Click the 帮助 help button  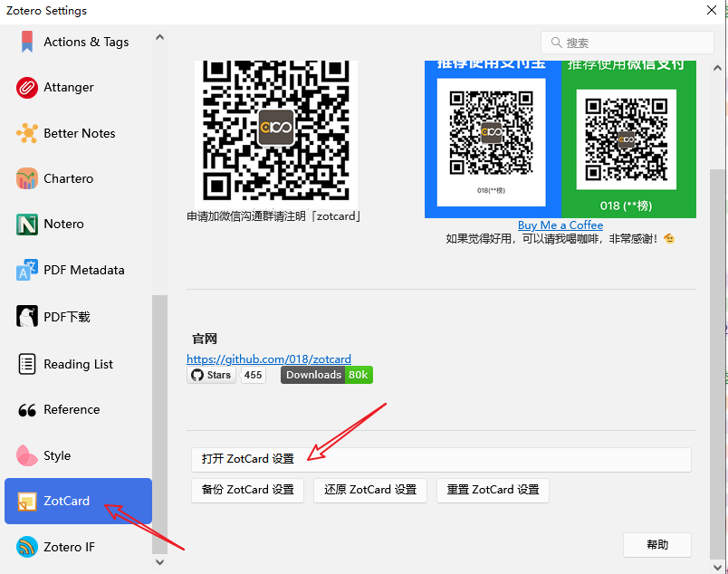[x=657, y=545]
